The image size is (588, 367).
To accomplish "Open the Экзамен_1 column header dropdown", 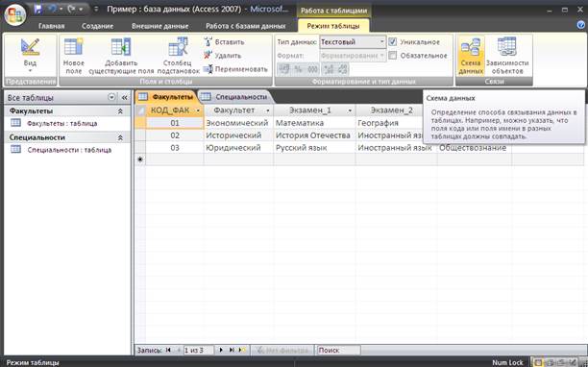I will click(x=350, y=110).
